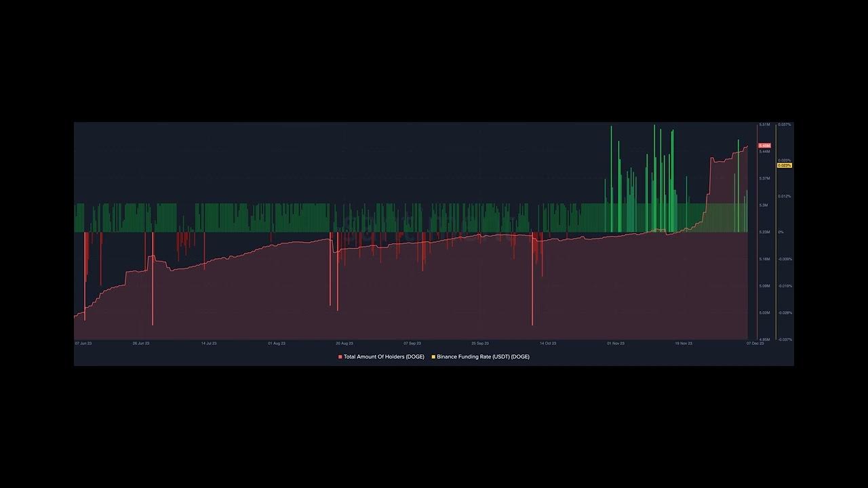Screen dimensions: 868x488
Task: Select the 19 Nov 23 date label
Action: 684,344
